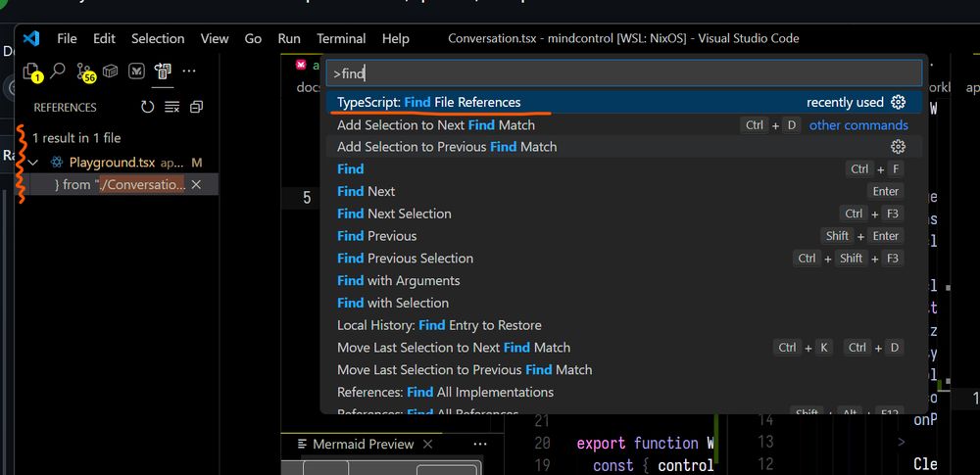Open the File menu
Screen dimensions: 980x475
pyautogui.click(x=67, y=39)
